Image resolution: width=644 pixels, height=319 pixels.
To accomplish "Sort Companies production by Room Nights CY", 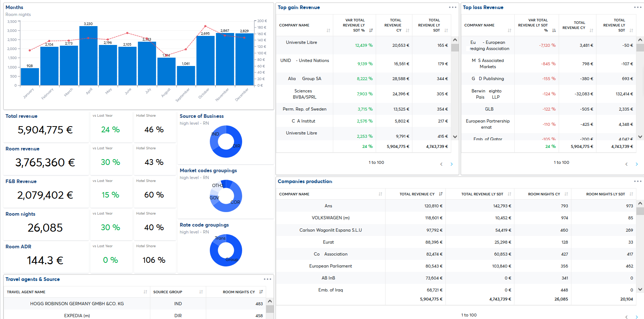I will 566,194.
